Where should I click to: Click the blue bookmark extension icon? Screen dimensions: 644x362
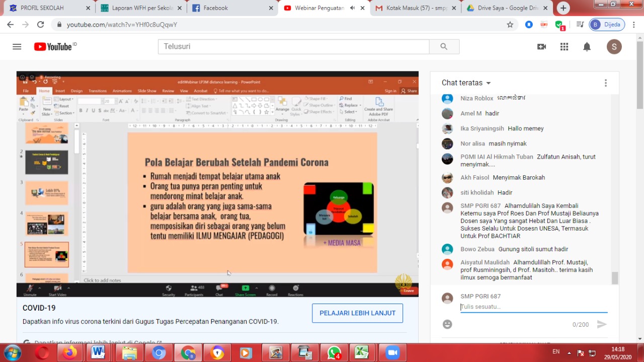coord(529,24)
